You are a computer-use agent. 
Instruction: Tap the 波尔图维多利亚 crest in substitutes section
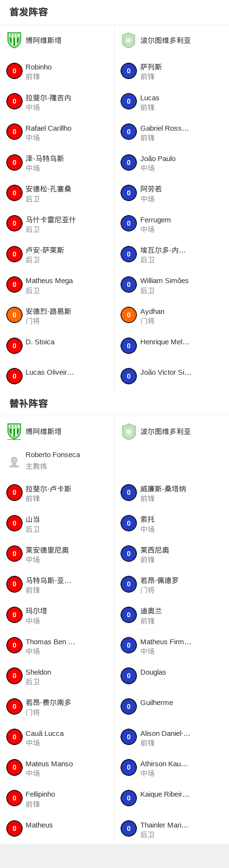[128, 431]
